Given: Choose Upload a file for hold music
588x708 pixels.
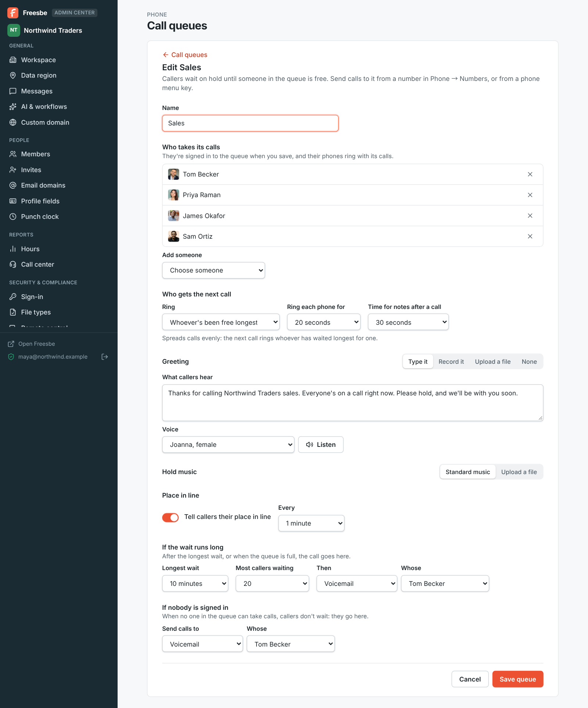Looking at the screenshot, I should [x=519, y=472].
